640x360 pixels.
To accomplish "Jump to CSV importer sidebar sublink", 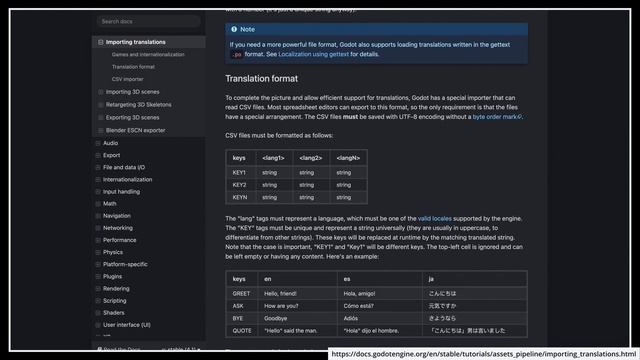I will pos(127,79).
